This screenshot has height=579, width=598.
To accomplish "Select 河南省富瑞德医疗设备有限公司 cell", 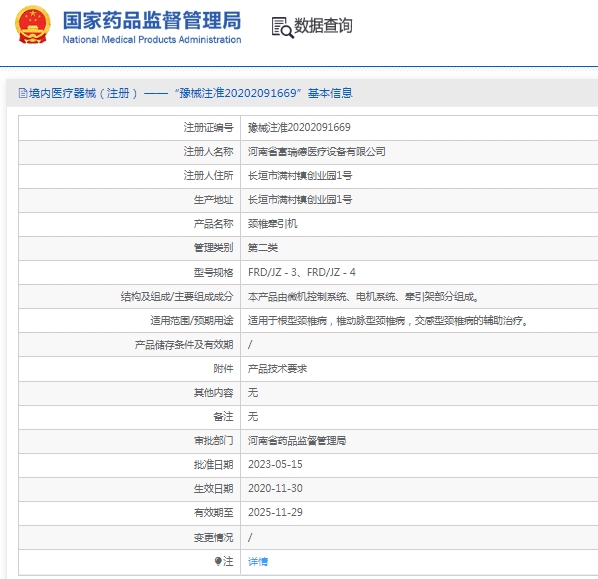I will click(317, 151).
